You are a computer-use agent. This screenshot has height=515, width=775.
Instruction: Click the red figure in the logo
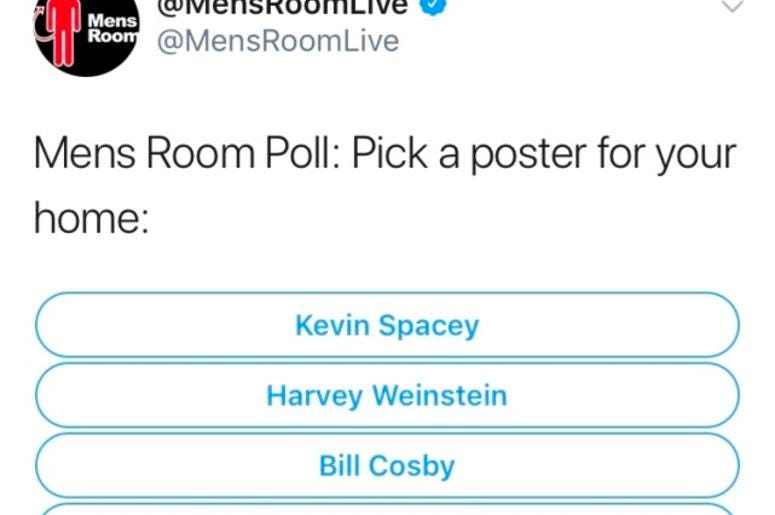point(65,31)
